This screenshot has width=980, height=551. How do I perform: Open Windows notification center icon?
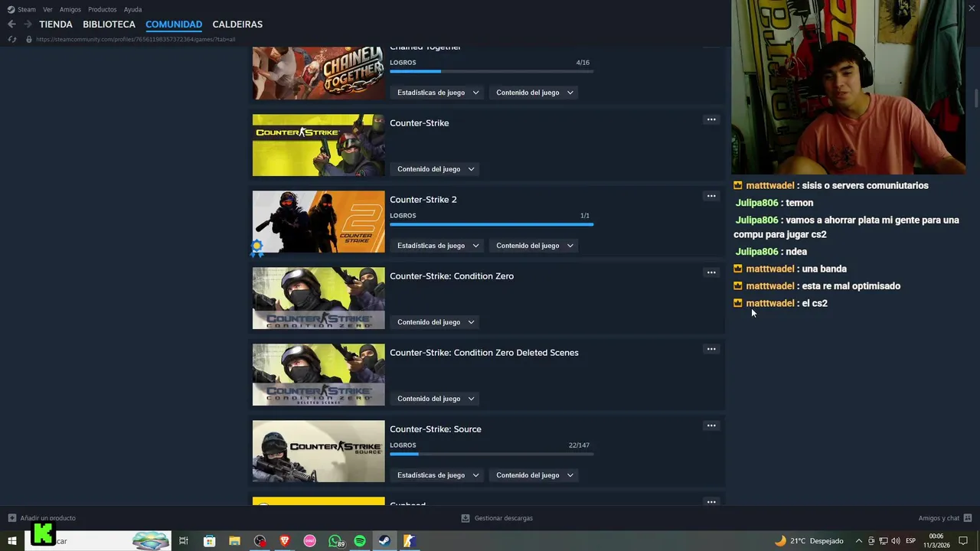[x=963, y=541]
